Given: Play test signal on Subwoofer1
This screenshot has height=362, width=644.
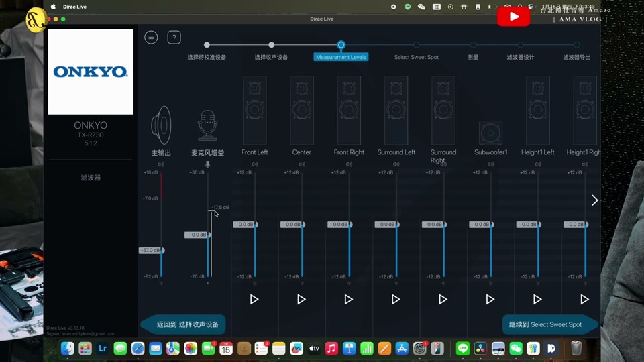Looking at the screenshot, I should 490,299.
